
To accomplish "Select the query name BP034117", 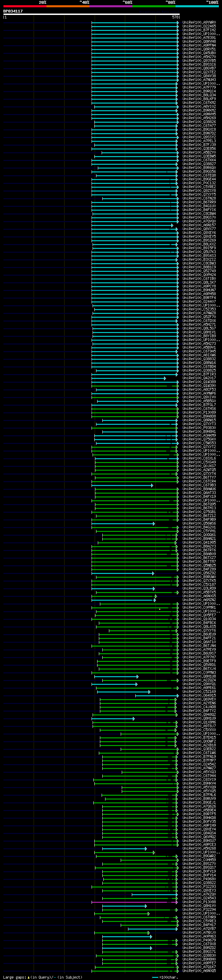I will coord(13,11).
